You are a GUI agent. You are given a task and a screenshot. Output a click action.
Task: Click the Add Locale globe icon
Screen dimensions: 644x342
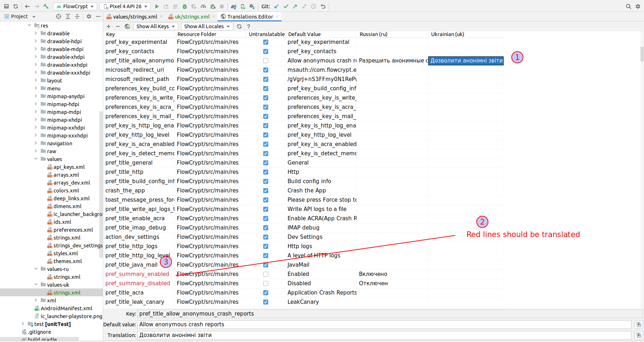tap(127, 26)
